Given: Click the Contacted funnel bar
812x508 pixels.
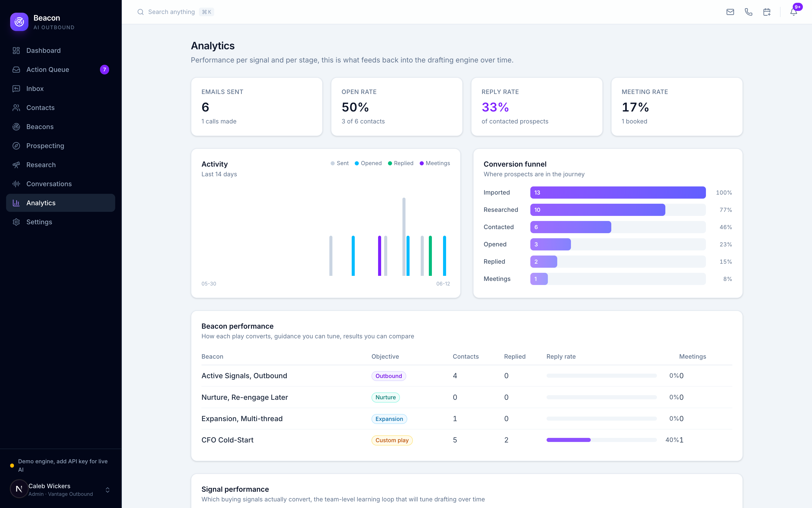Looking at the screenshot, I should (570, 227).
